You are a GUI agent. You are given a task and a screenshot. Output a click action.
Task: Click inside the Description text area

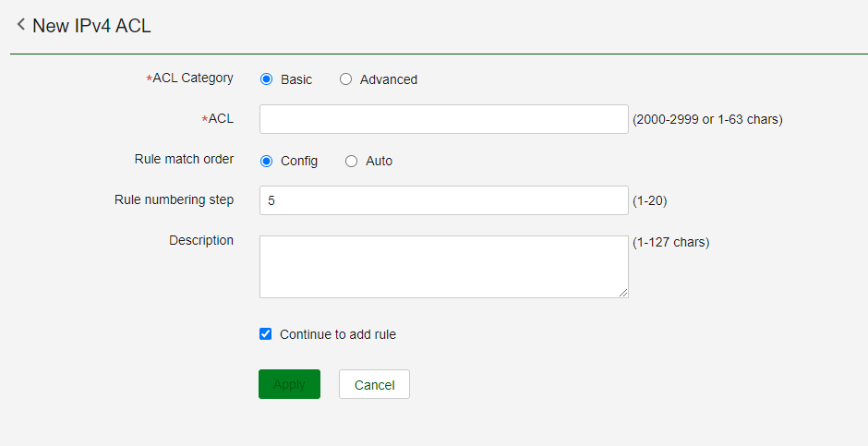(443, 266)
